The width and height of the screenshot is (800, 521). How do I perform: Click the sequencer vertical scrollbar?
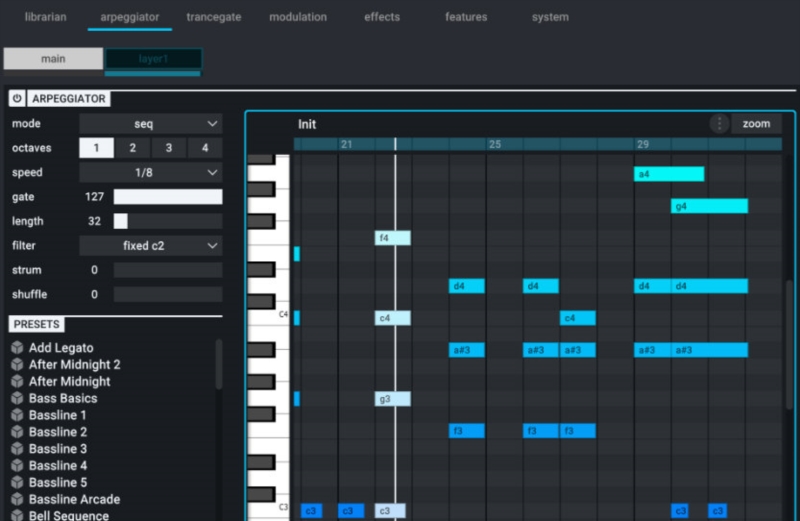coord(790,344)
